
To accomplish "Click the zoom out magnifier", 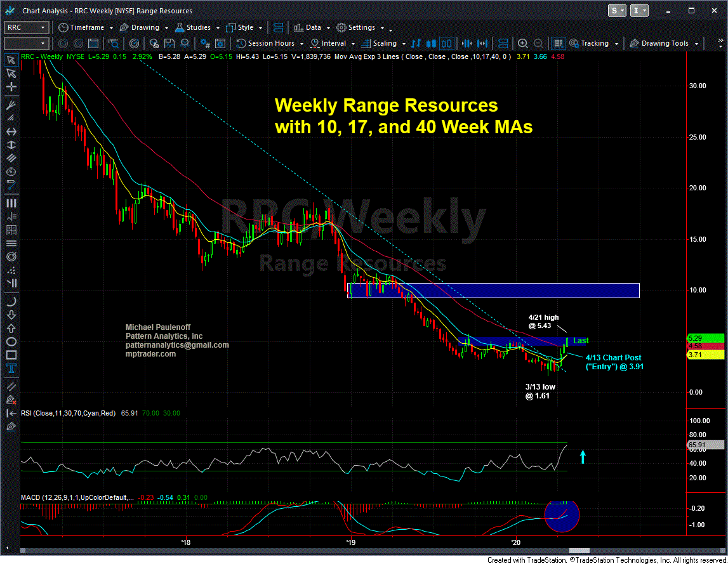I will click(538, 44).
